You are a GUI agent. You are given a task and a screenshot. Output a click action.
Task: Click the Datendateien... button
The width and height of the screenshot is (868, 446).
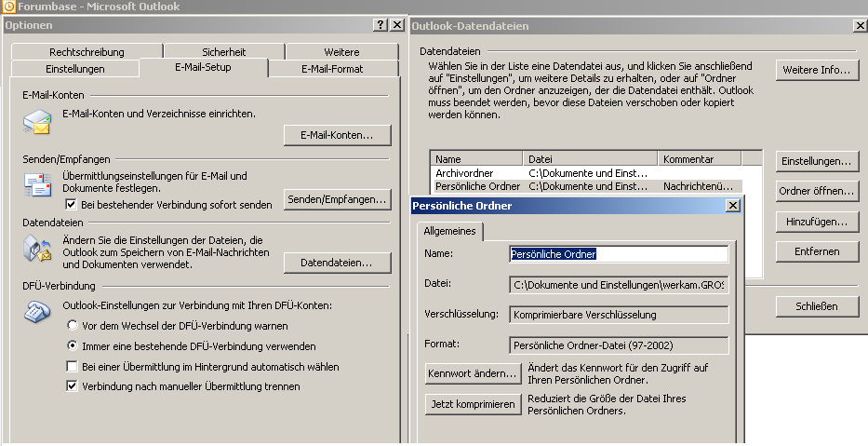pyautogui.click(x=337, y=263)
